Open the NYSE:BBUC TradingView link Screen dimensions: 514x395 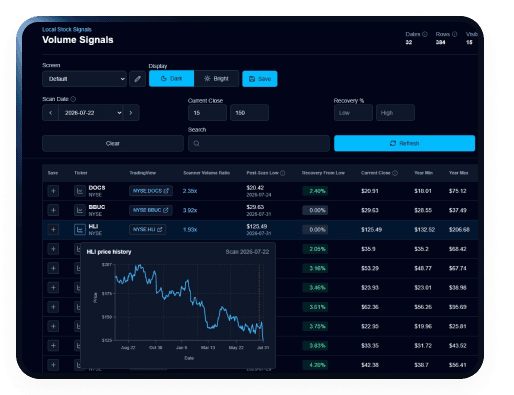point(151,210)
